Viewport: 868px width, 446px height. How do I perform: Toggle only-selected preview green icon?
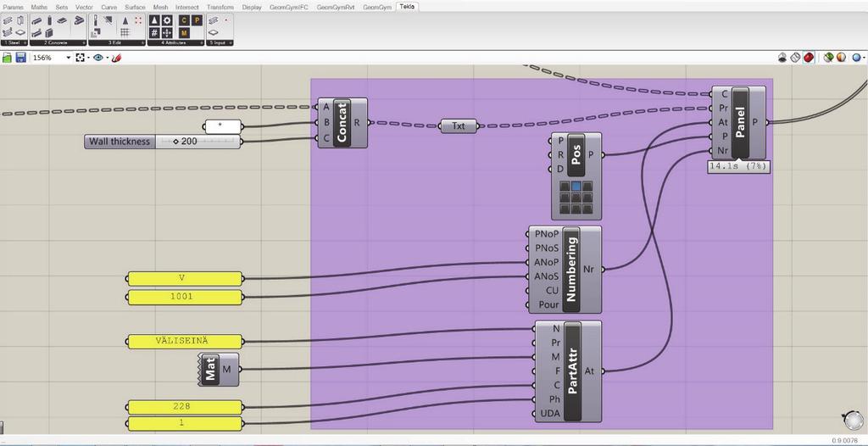click(x=829, y=57)
